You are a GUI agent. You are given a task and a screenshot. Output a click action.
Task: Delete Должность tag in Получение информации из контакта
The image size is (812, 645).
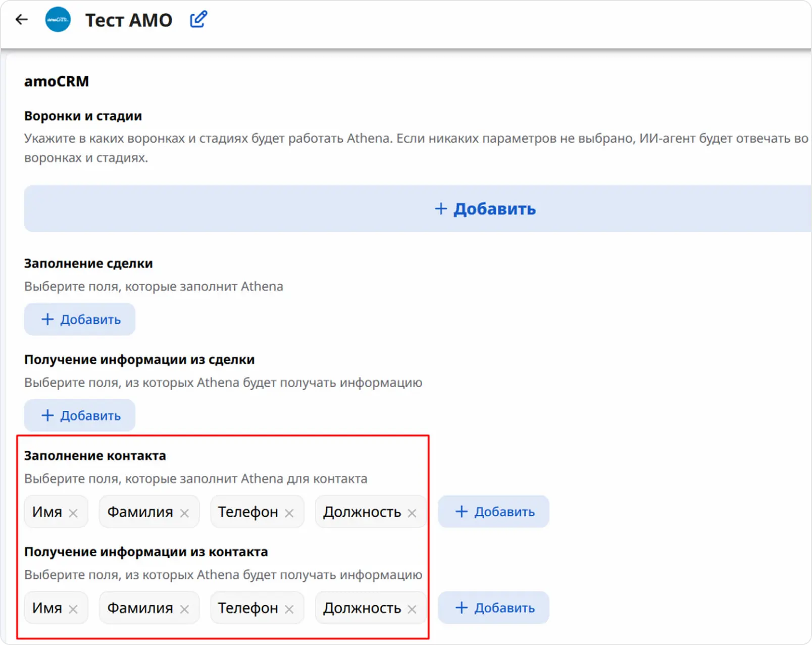tap(412, 609)
